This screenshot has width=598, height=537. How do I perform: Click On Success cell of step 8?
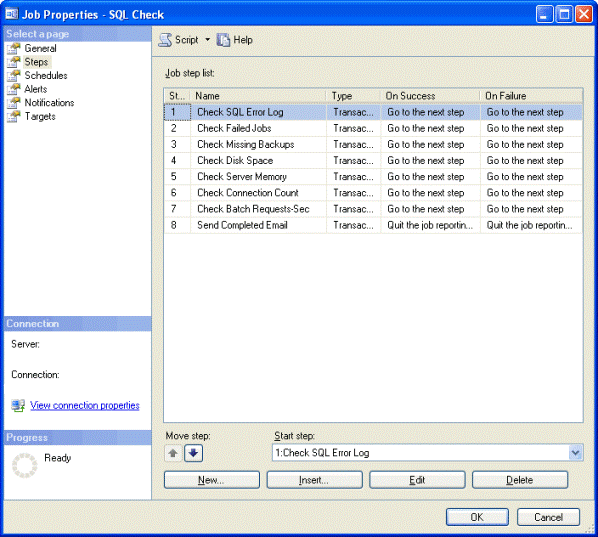[x=430, y=225]
